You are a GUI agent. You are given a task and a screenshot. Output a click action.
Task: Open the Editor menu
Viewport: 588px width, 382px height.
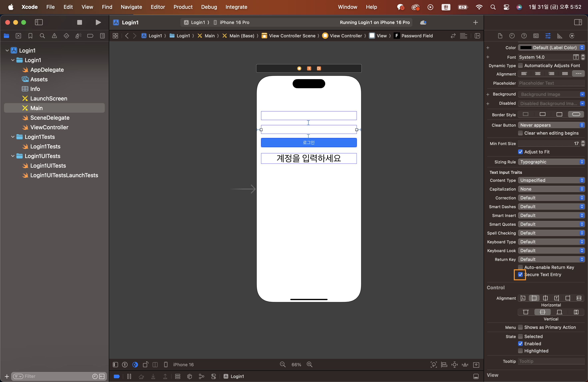158,7
